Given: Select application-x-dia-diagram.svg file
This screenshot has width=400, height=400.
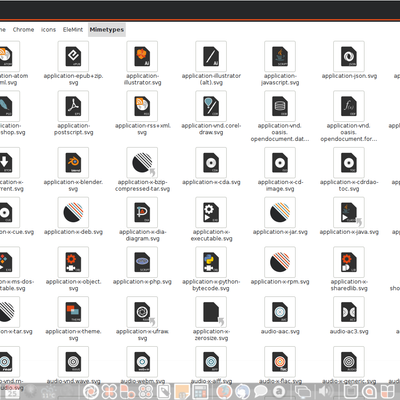Looking at the screenshot, I should (142, 212).
